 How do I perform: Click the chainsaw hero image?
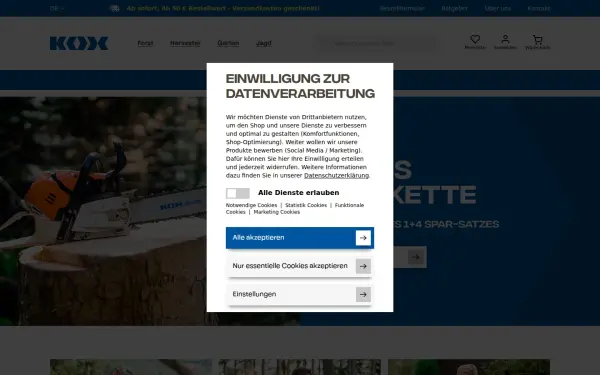point(103,211)
